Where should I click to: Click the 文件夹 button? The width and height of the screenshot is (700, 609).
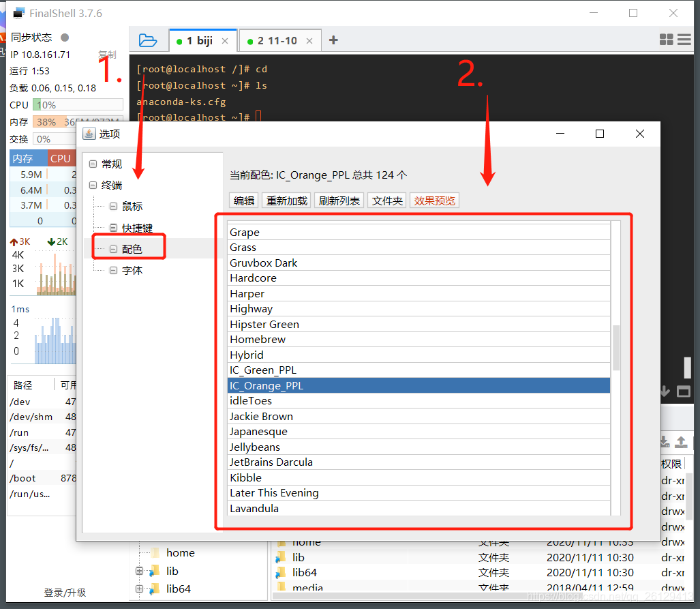click(x=387, y=200)
